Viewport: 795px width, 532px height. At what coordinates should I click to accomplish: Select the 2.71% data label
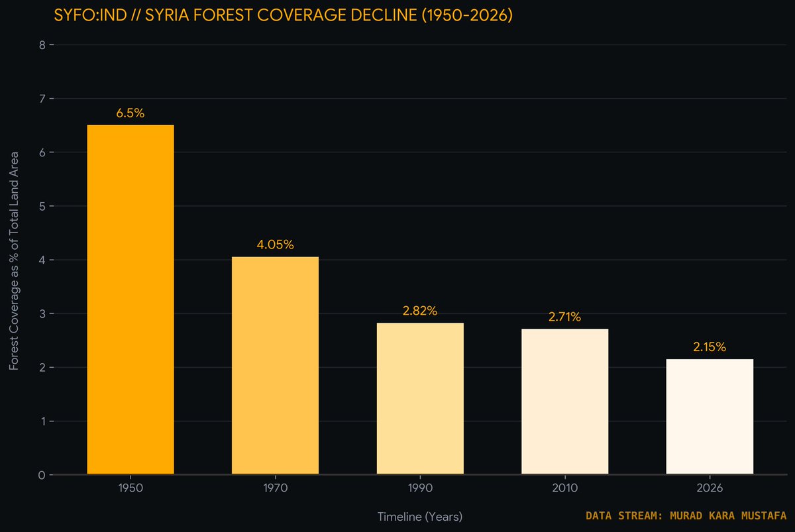click(564, 317)
